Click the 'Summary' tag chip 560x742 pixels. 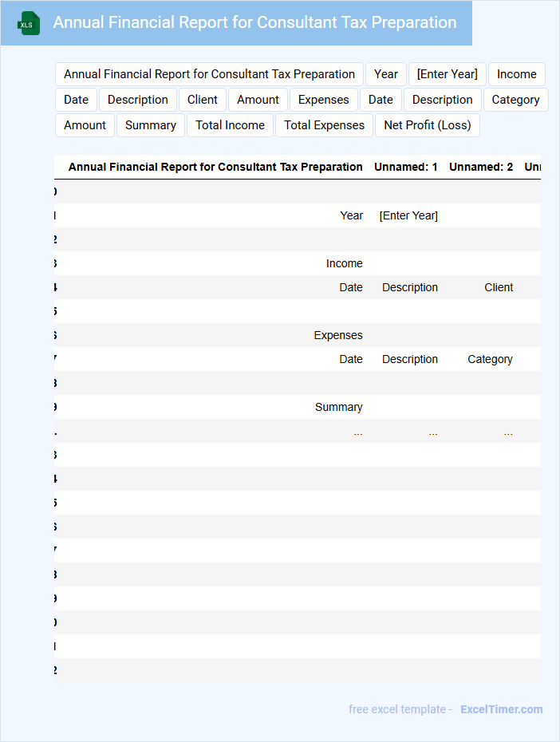click(151, 125)
